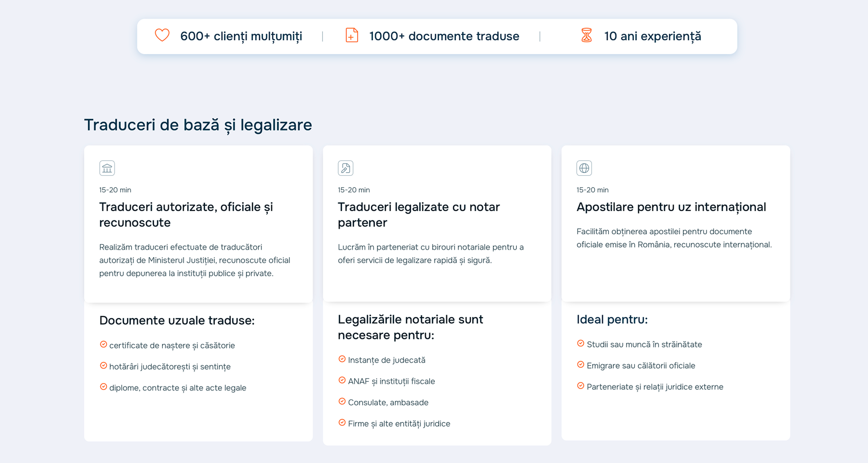This screenshot has width=868, height=463.
Task: Click check icon next to certificate de naștere
Action: pos(103,344)
